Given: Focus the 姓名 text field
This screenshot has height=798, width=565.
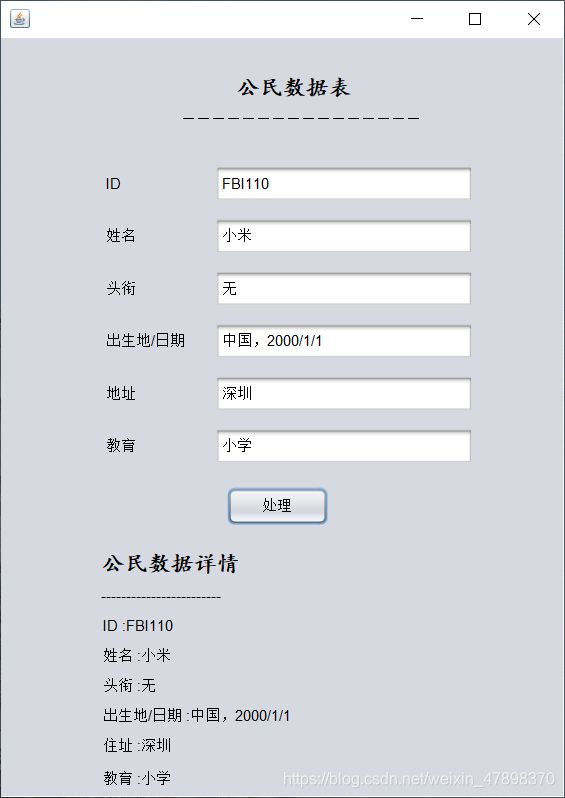Looking at the screenshot, I should click(x=344, y=236).
